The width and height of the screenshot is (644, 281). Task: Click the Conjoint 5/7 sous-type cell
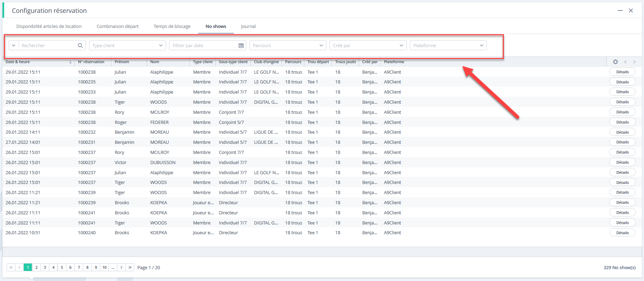[231, 122]
